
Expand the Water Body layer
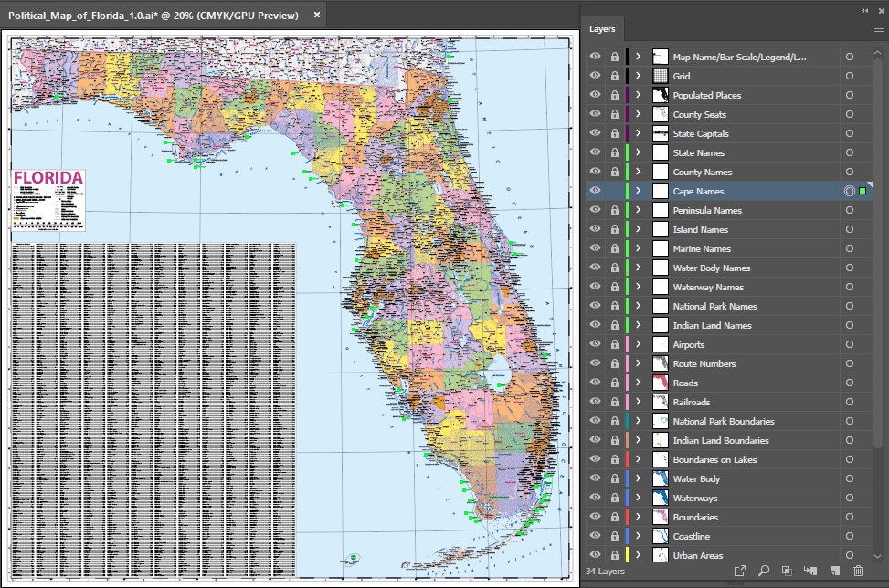[x=637, y=478]
